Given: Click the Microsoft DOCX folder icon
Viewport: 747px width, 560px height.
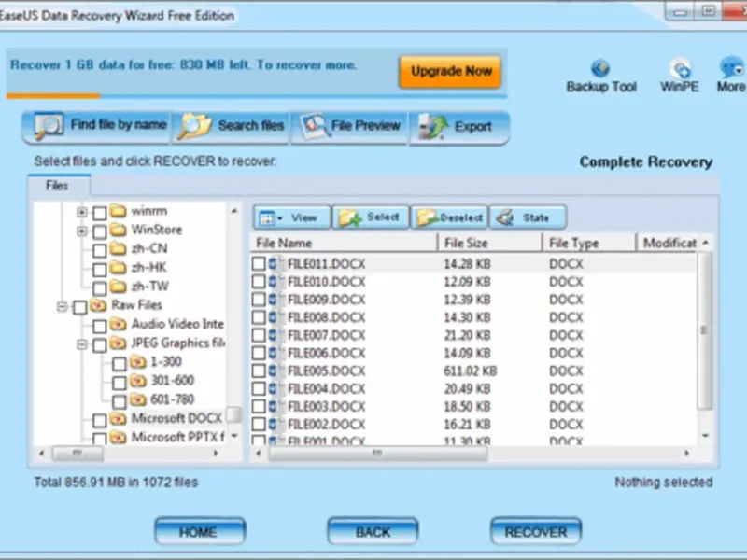Looking at the screenshot, I should pyautogui.click(x=118, y=418).
